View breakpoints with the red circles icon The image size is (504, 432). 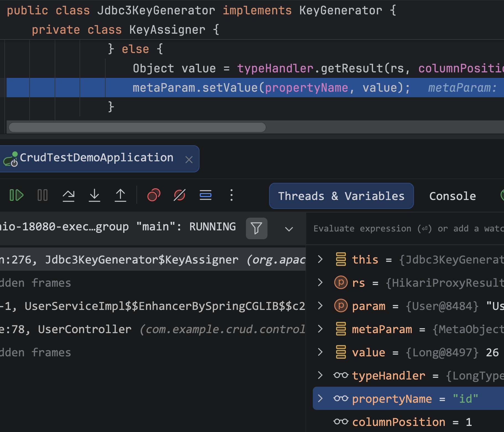point(154,195)
